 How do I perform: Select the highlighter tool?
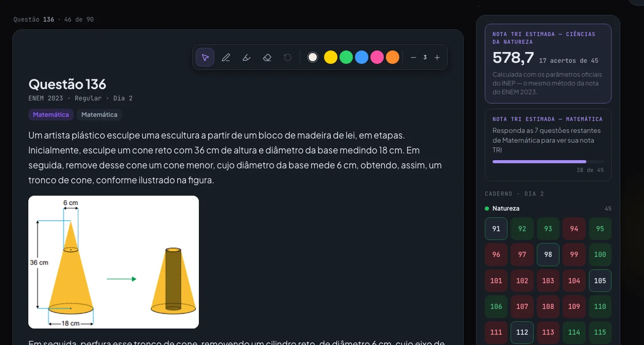point(246,57)
